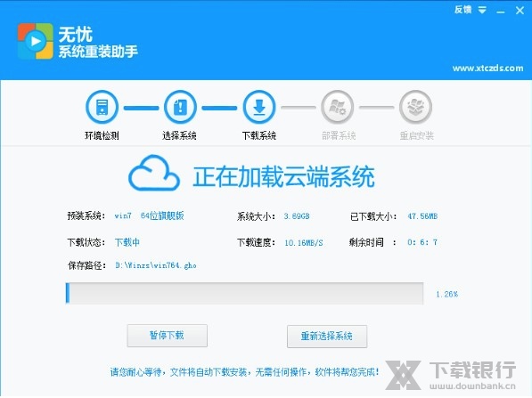The height and width of the screenshot is (398, 532).
Task: Click the 选择系统 step label
Action: coord(179,135)
